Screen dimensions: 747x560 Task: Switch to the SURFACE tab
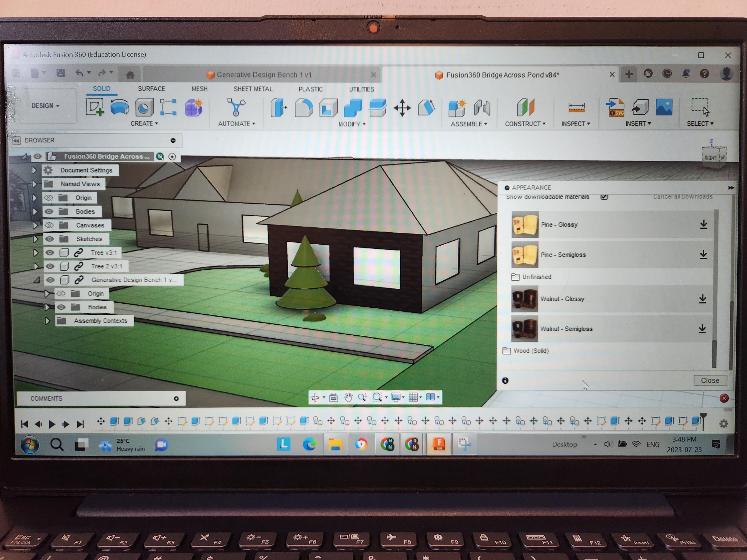tap(151, 89)
